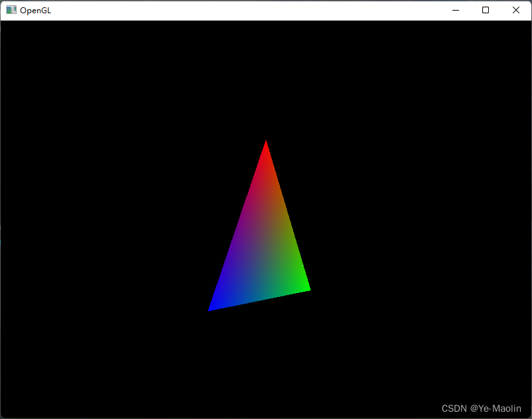
Task: Maximize the OpenGL window
Action: pos(485,10)
